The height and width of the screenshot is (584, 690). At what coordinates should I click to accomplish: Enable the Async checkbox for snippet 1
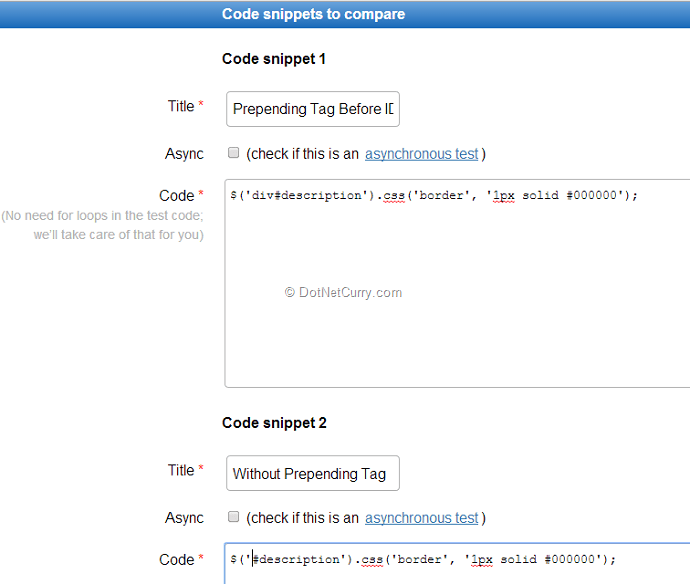tap(234, 153)
